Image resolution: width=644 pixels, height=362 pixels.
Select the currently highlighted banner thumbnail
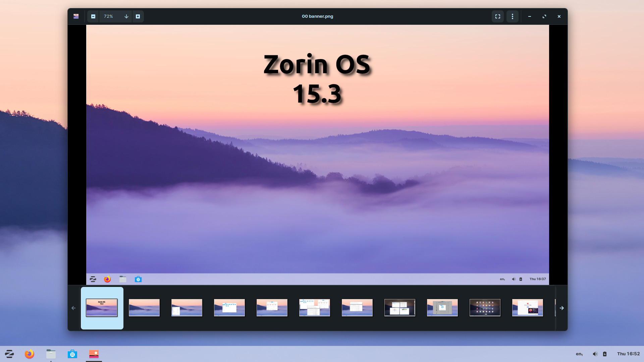coord(102,308)
